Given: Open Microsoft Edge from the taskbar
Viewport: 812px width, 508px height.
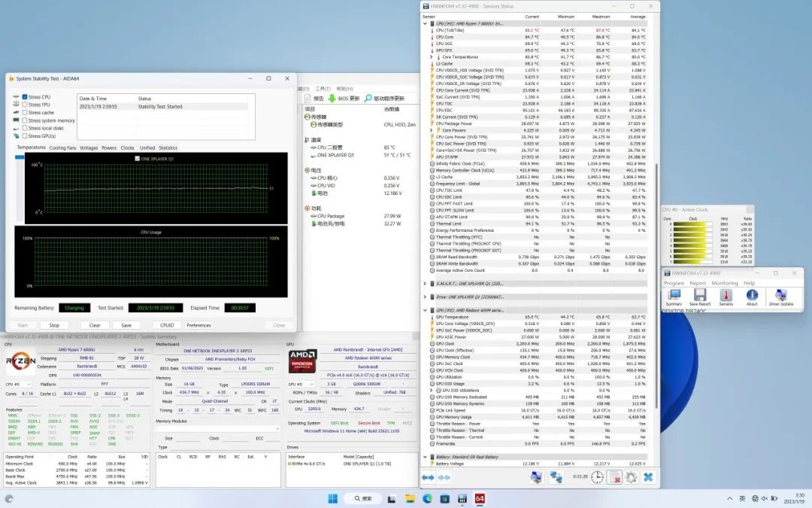Looking at the screenshot, I should 427,499.
